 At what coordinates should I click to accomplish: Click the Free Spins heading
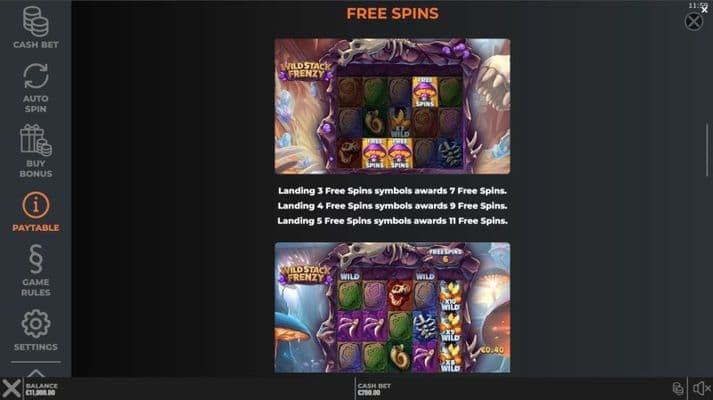pos(392,14)
